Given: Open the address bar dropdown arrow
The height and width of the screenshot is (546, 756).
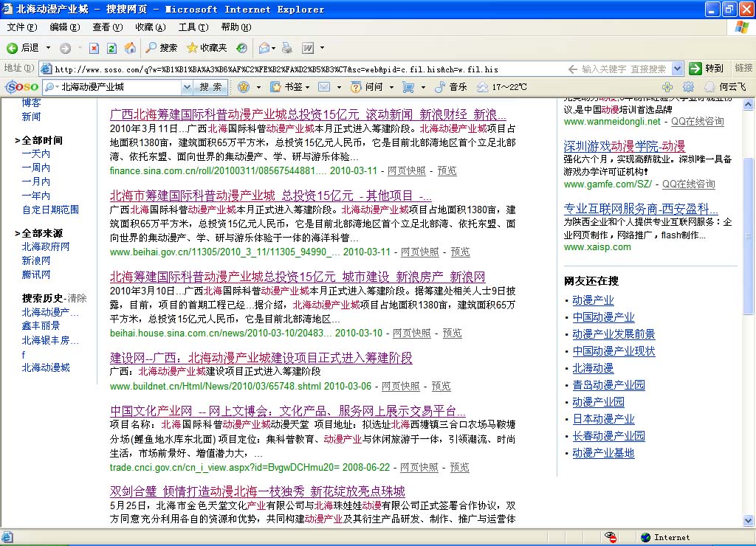Looking at the screenshot, I should (x=678, y=69).
